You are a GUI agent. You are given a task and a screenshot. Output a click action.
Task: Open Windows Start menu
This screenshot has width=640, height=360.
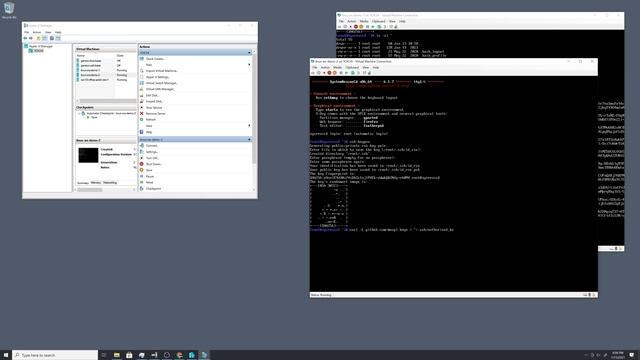(6, 355)
